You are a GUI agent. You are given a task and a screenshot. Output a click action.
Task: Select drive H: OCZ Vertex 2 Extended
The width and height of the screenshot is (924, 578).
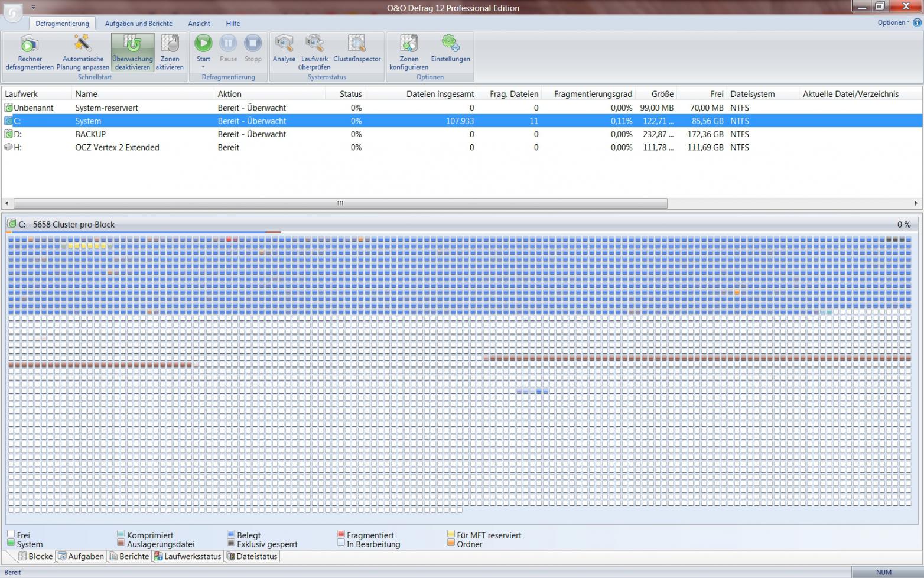pos(461,147)
